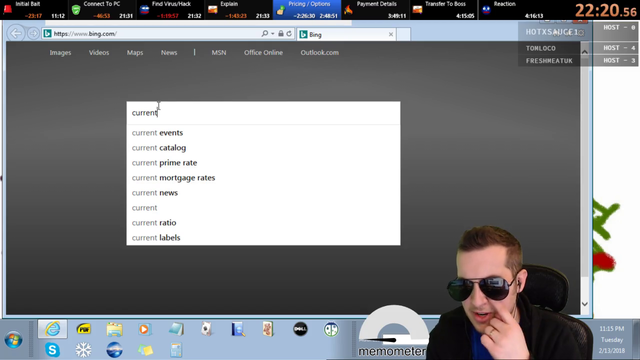
Task: Click the black Dell icon on taskbar
Action: 300,329
